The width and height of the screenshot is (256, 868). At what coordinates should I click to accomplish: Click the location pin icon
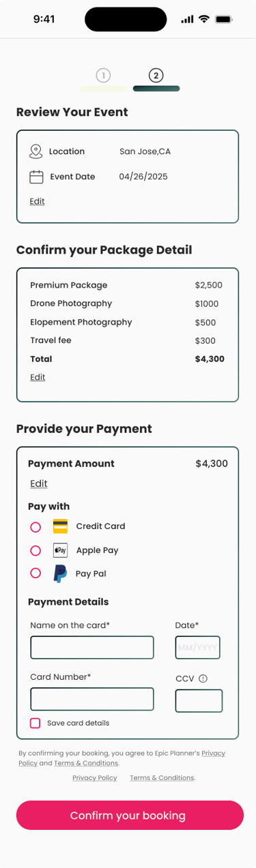pyautogui.click(x=36, y=151)
